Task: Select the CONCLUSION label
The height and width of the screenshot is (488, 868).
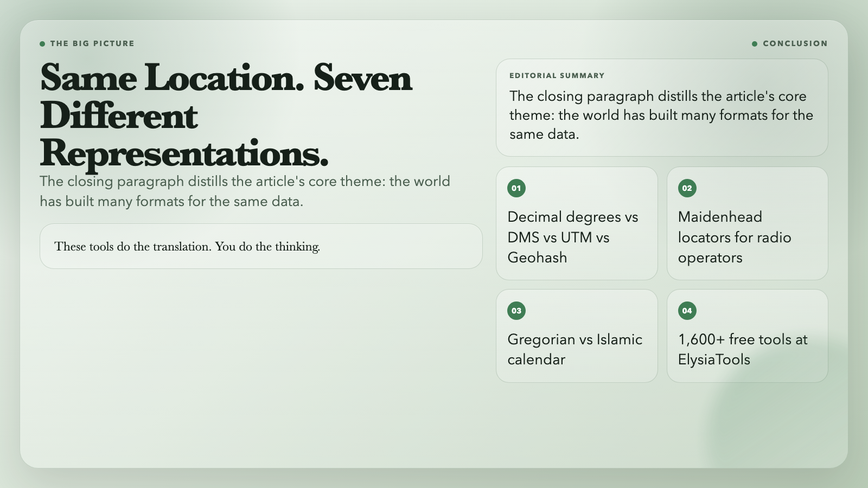Action: coord(795,43)
